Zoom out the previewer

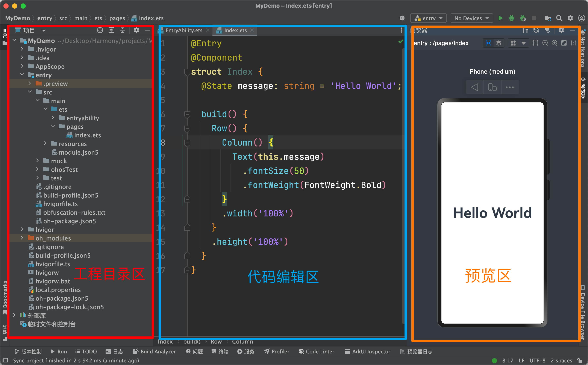[545, 43]
